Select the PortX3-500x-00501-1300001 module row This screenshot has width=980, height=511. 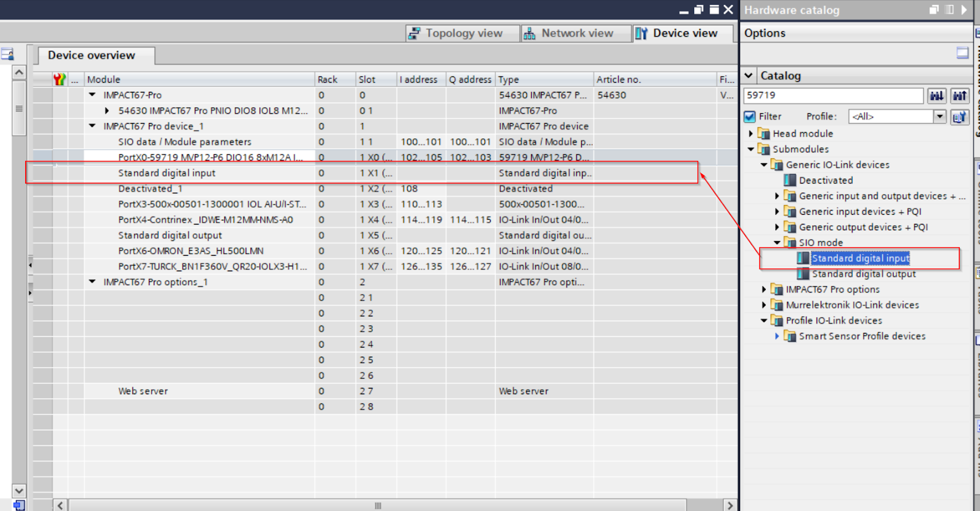[385, 204]
